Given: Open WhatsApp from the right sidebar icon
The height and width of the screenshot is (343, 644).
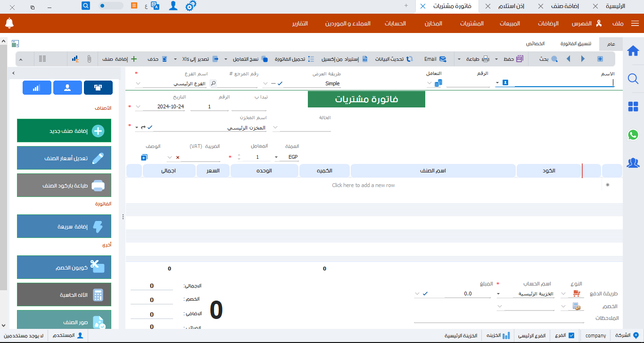Looking at the screenshot, I should coord(633,135).
